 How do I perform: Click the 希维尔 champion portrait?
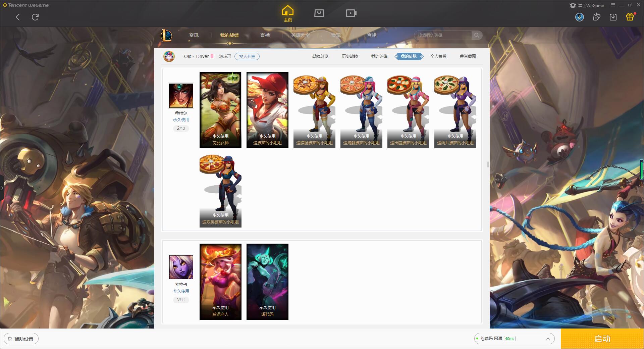coord(181,96)
